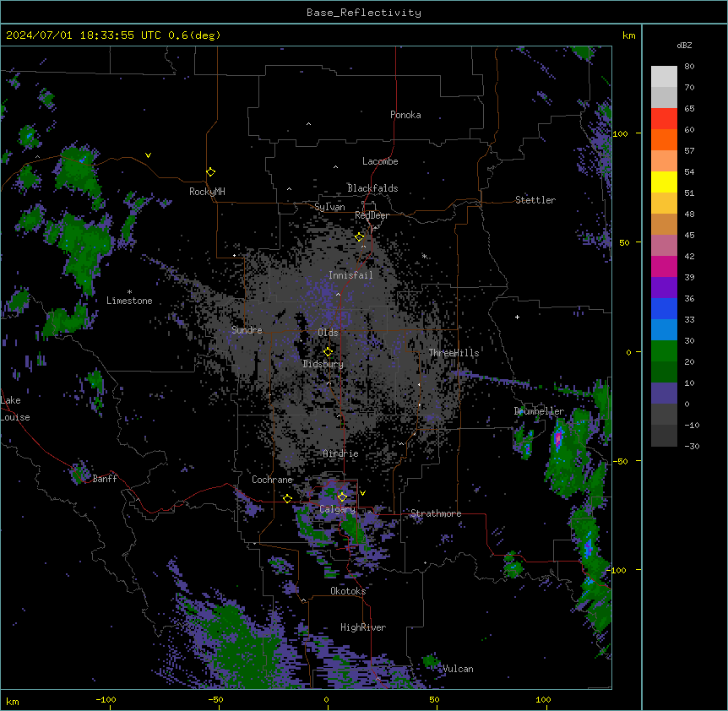Screen dimensions: 728x711
Task: Click the RedDeer city label
Action: (x=372, y=215)
